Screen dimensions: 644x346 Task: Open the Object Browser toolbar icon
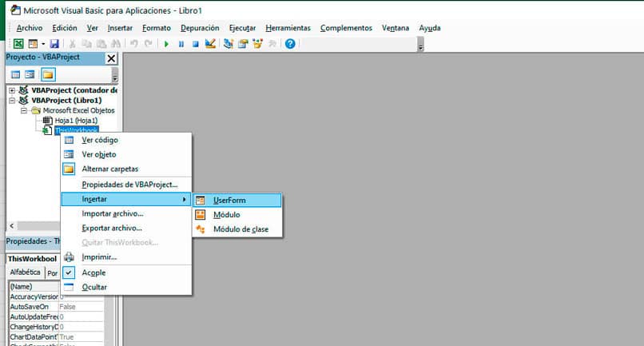point(257,44)
